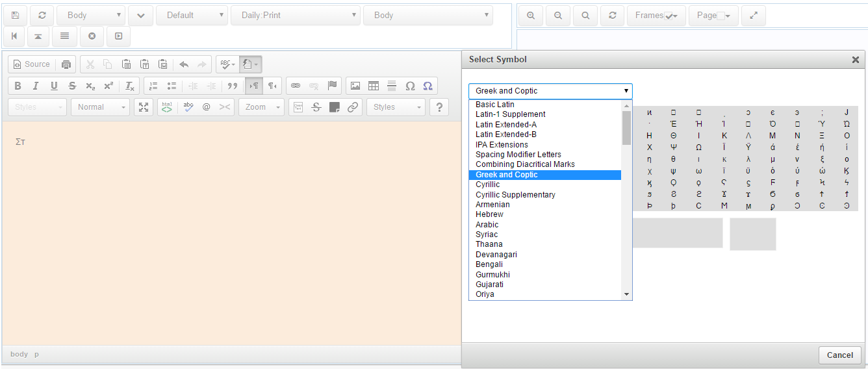This screenshot has height=369, width=868.
Task: Click the blue Omega symbol icon
Action: [x=428, y=86]
